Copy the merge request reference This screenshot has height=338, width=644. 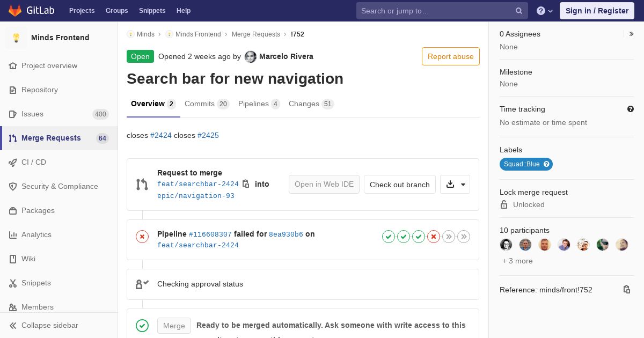pos(626,290)
